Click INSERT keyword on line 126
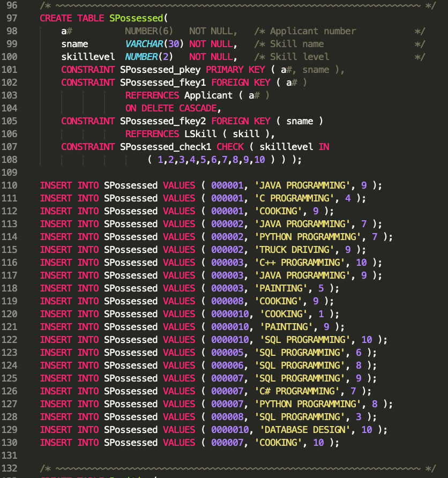This screenshot has height=478, width=448. pos(56,391)
